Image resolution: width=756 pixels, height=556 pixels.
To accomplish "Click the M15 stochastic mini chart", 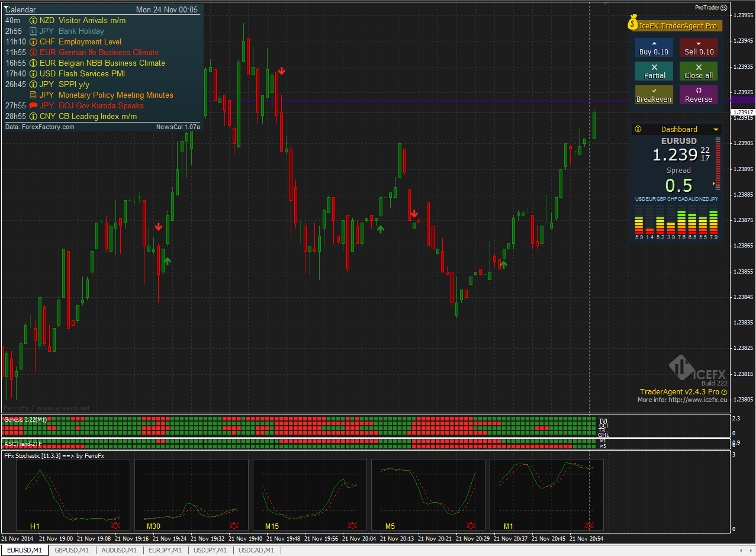I will 310,495.
